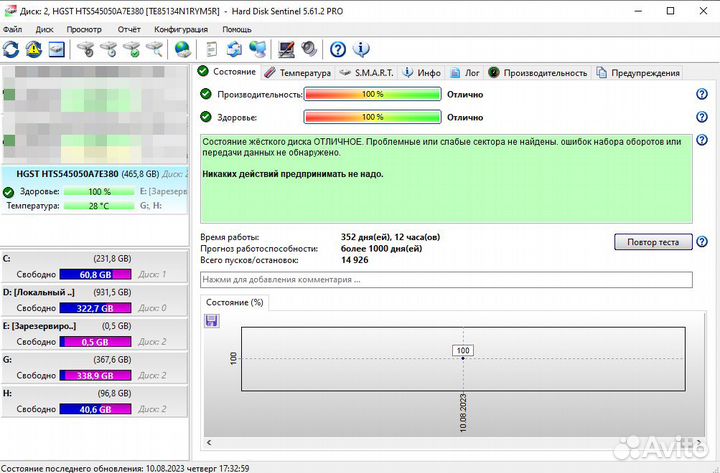Click the About info bubble toolbar icon
Image resolution: width=720 pixels, height=473 pixels.
[361, 49]
